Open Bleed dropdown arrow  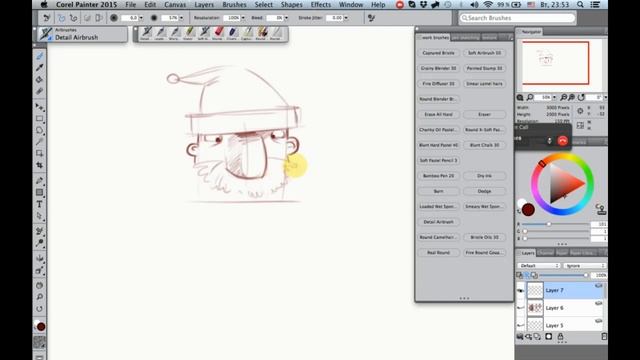coord(286,18)
